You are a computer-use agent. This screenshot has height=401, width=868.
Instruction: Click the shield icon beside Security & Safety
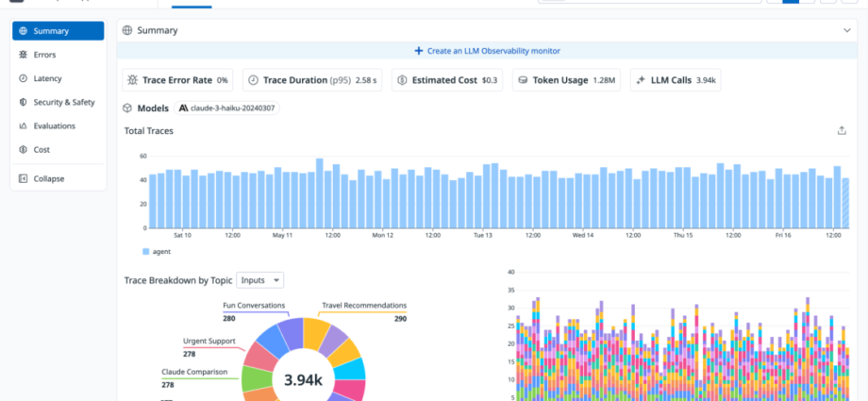click(23, 103)
